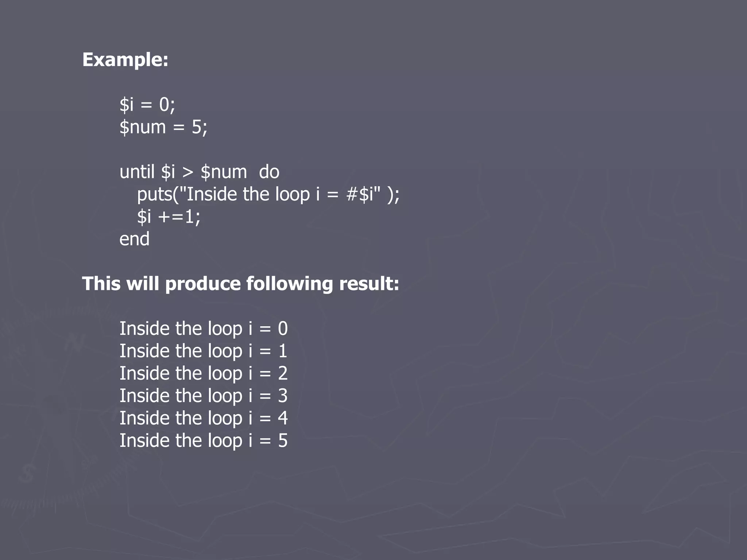Viewport: 747px width, 560px height.
Task: Select output line 'Inside the loop i = 4'
Action: click(x=204, y=418)
